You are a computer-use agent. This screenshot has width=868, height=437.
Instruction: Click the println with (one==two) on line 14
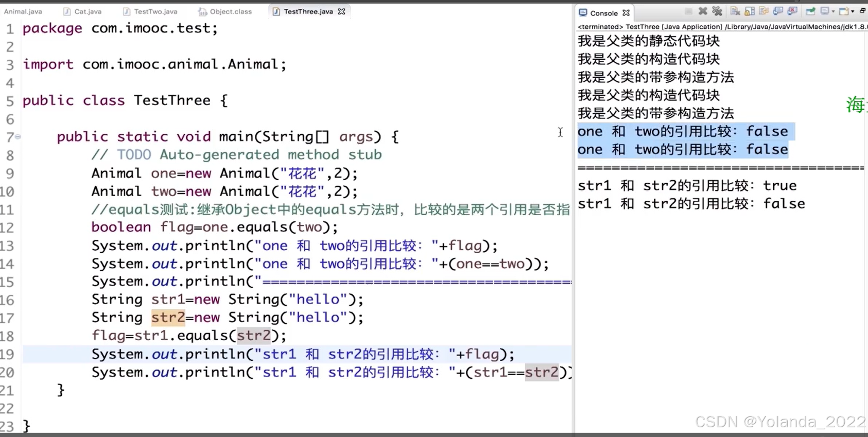click(320, 264)
